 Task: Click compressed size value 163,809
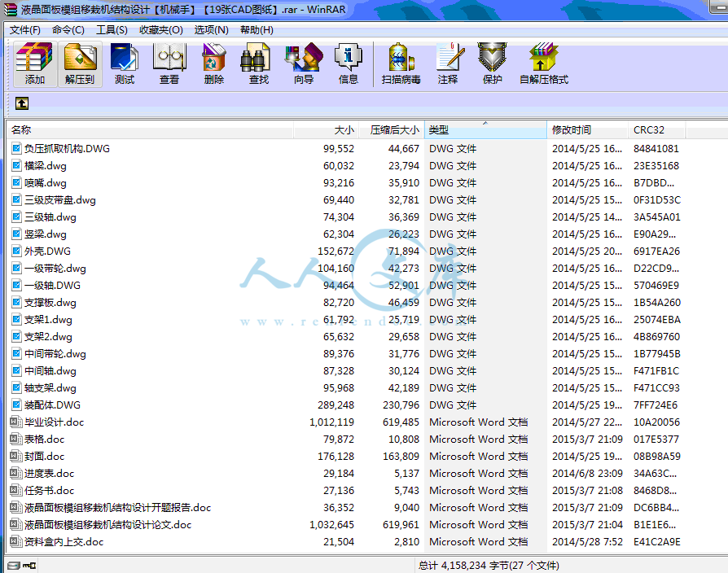tap(401, 456)
